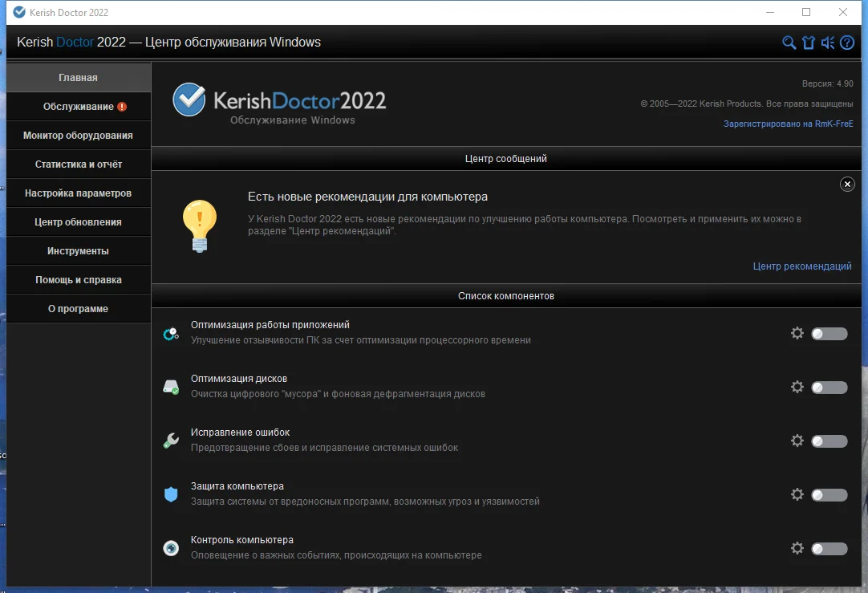Viewport: 868px width, 593px height.
Task: Open Монитор оборудования section
Action: pos(78,135)
